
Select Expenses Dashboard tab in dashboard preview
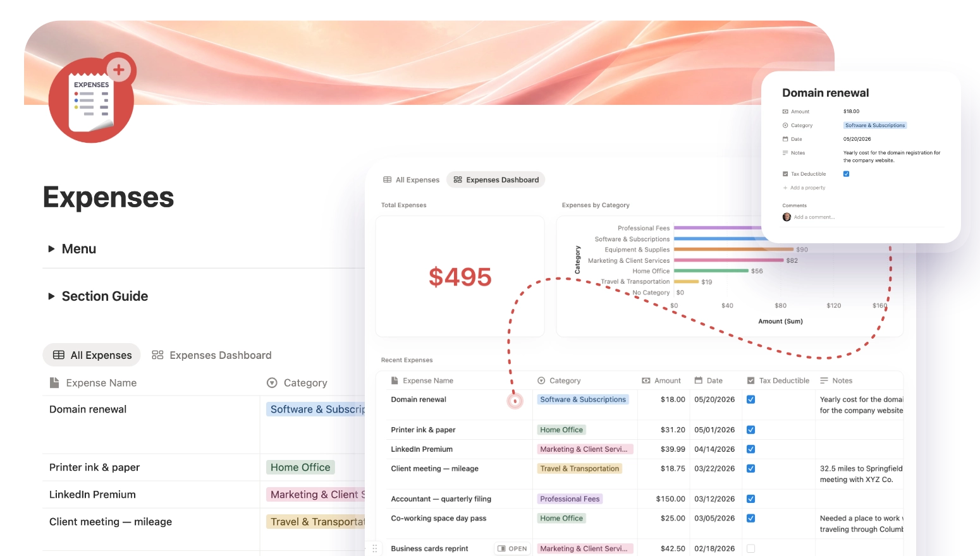point(496,180)
